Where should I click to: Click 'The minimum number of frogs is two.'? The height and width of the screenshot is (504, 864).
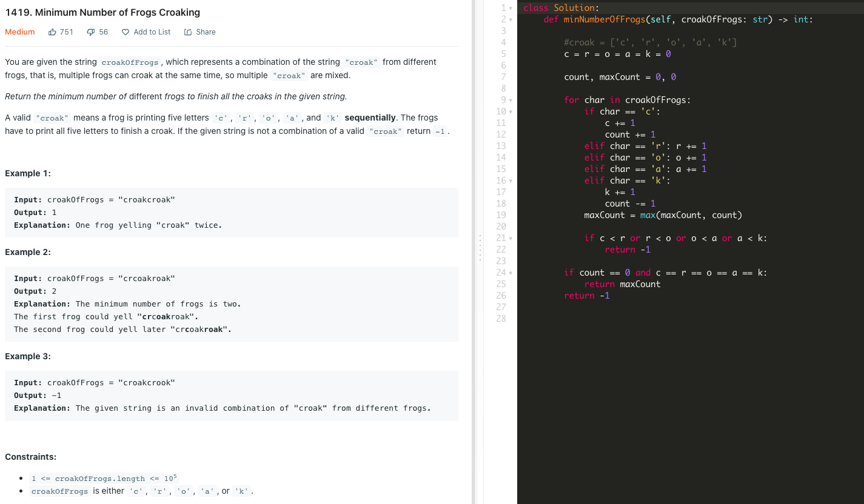pyautogui.click(x=127, y=304)
